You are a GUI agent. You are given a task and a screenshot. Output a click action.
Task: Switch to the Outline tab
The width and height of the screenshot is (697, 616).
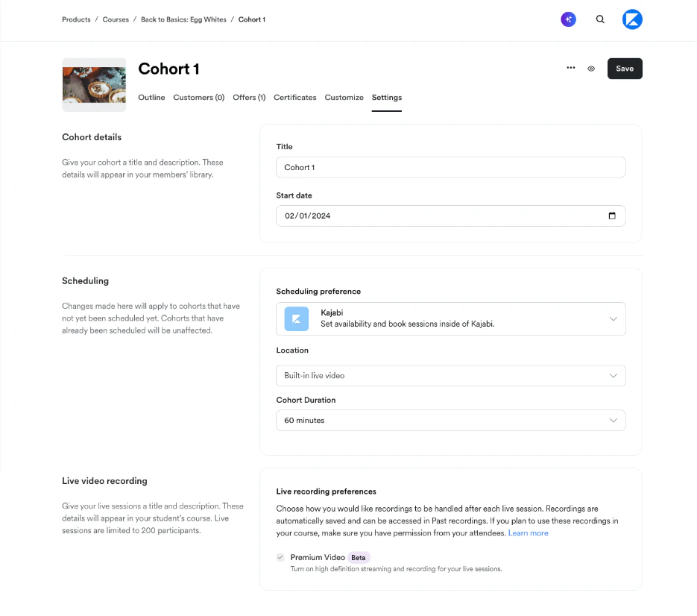coord(151,97)
